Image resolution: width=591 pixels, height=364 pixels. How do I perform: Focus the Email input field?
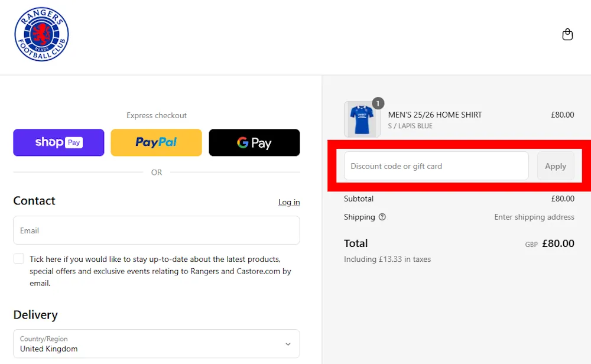tap(156, 230)
